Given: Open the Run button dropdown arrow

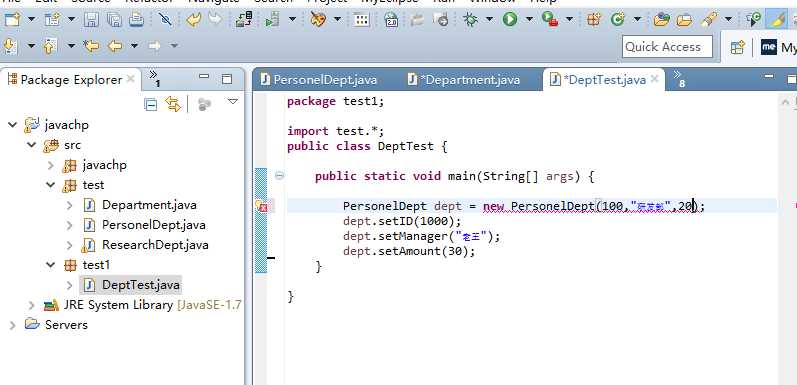Looking at the screenshot, I should pyautogui.click(x=529, y=20).
